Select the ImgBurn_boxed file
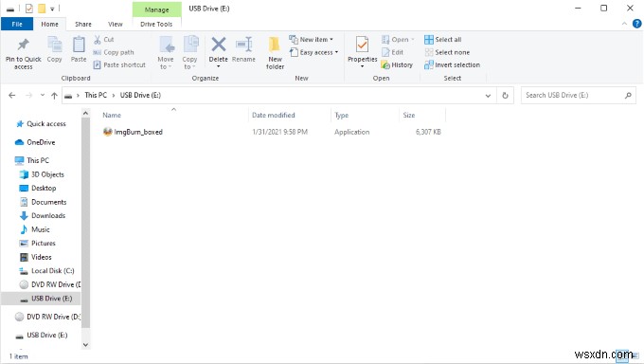Viewport: 644px width, 364px height. (134, 132)
